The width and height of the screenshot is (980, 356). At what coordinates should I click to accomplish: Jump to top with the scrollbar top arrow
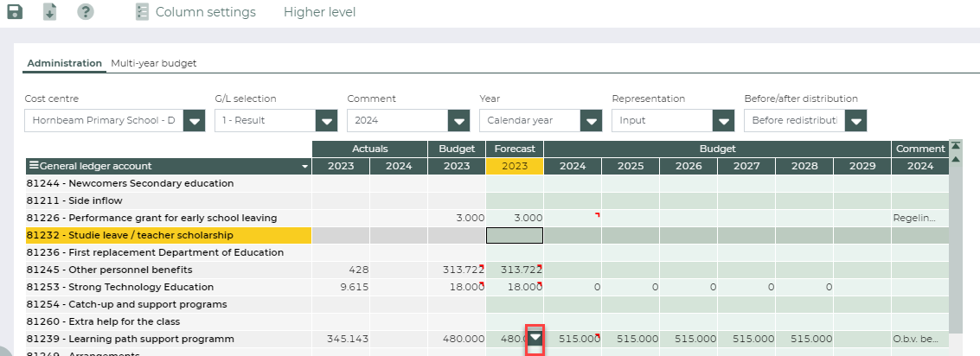(956, 145)
